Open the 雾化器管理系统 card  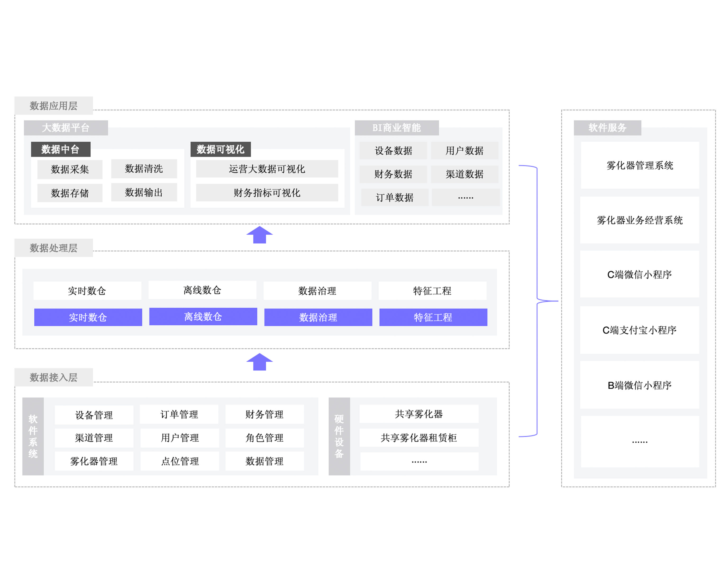640,165
